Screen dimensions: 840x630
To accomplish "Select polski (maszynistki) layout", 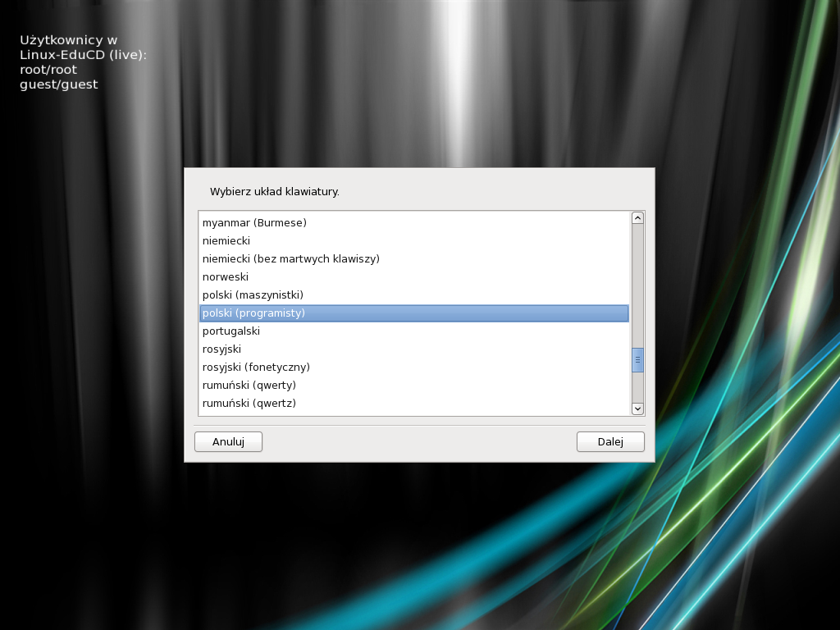I will click(414, 294).
